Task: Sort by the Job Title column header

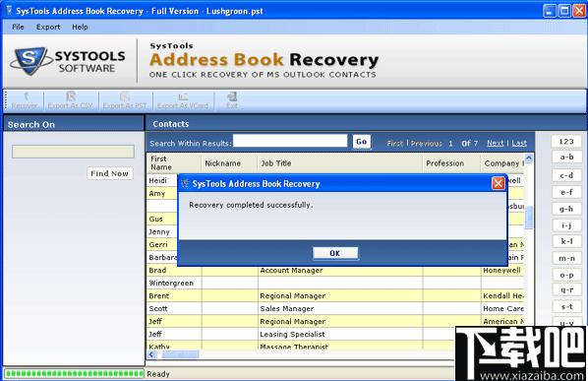Action: pos(340,162)
